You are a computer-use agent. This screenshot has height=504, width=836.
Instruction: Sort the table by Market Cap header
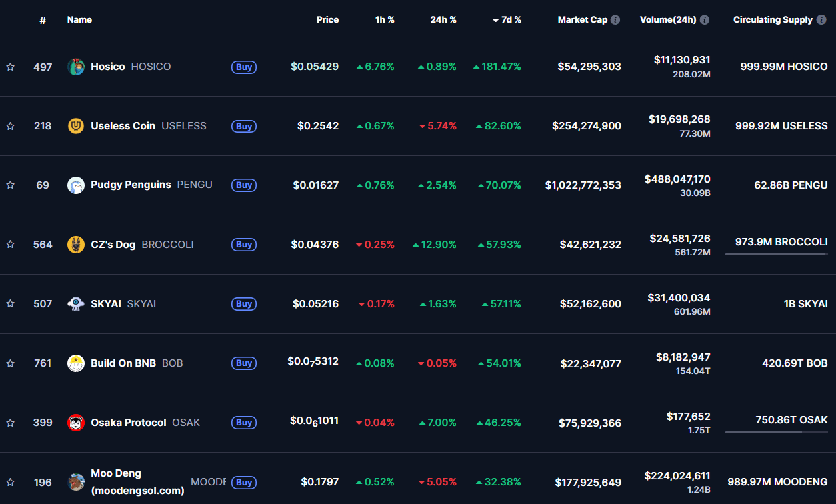pyautogui.click(x=584, y=19)
